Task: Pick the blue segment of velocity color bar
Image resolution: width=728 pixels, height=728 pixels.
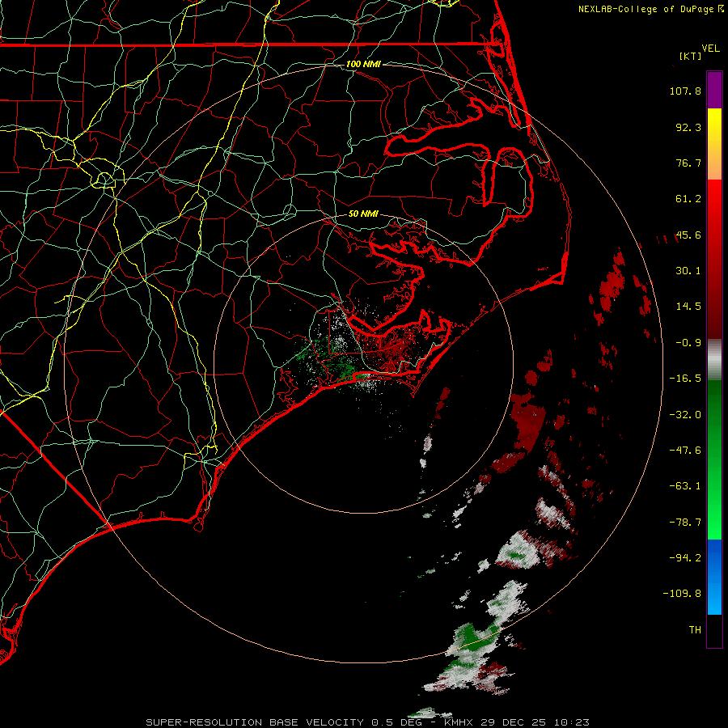Action: tap(714, 557)
